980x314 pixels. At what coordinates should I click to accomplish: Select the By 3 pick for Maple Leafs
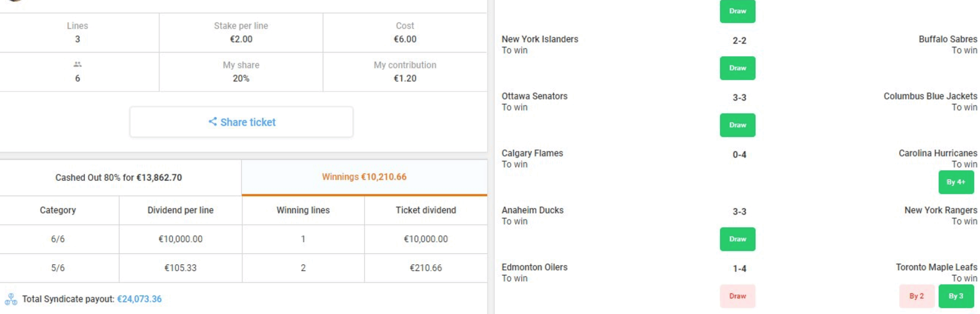956,296
